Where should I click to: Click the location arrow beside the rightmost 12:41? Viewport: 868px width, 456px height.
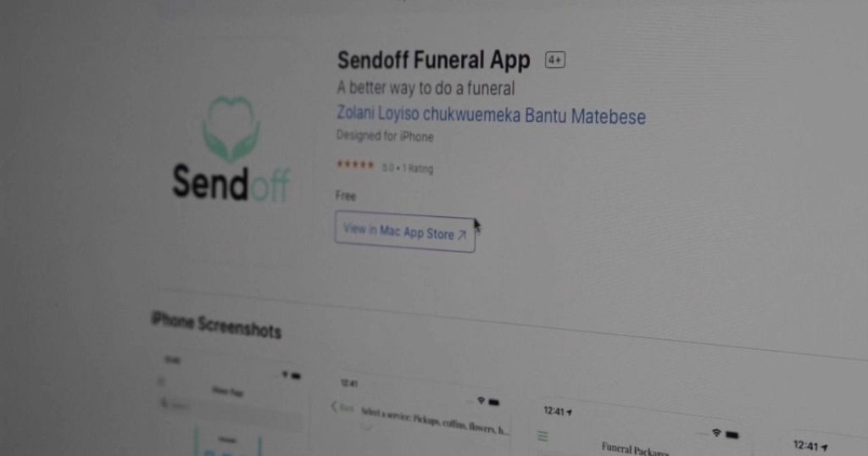pyautogui.click(x=824, y=448)
